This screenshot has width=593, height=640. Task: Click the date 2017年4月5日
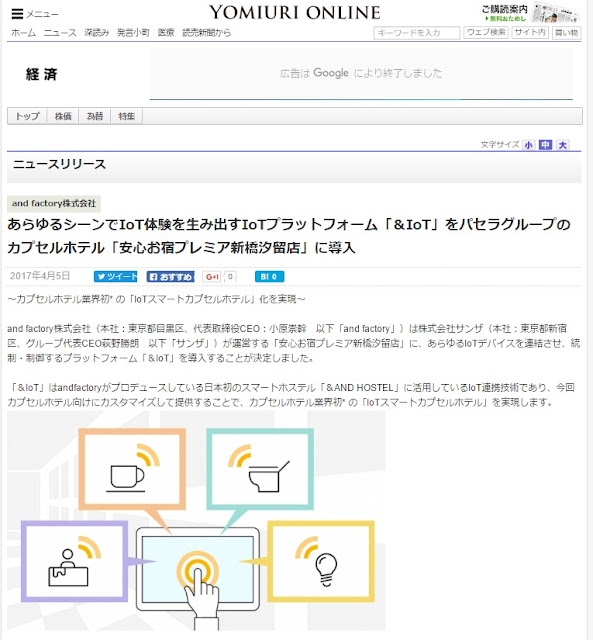(40, 276)
